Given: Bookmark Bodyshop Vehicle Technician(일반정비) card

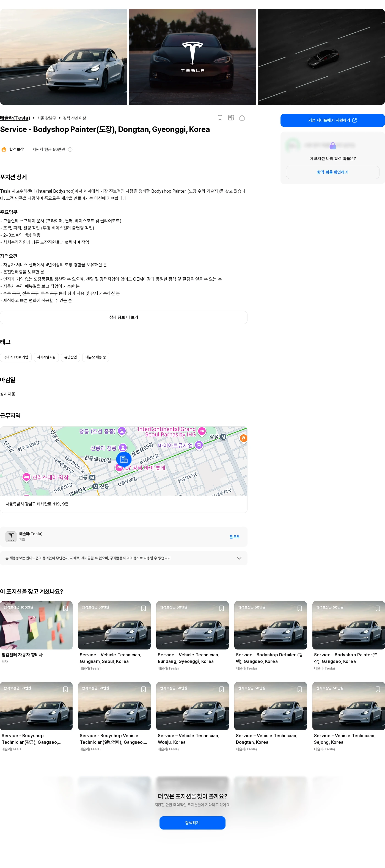Looking at the screenshot, I should tap(144, 689).
